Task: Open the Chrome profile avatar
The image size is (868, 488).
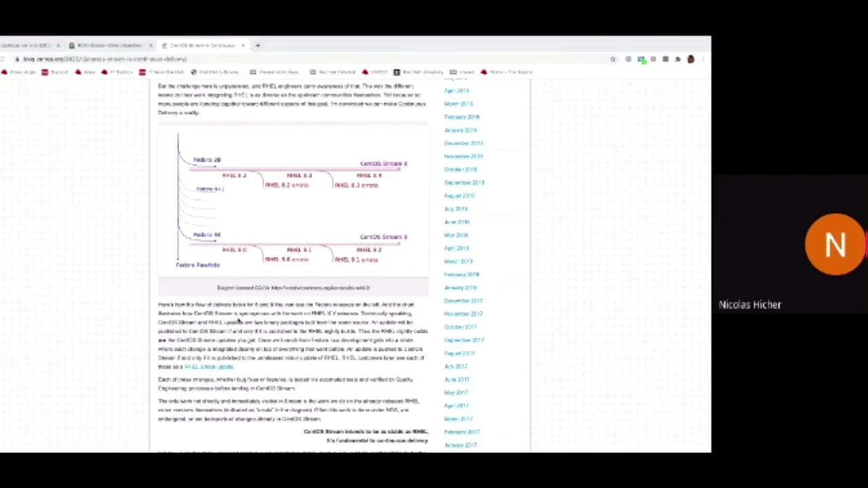Action: point(690,59)
